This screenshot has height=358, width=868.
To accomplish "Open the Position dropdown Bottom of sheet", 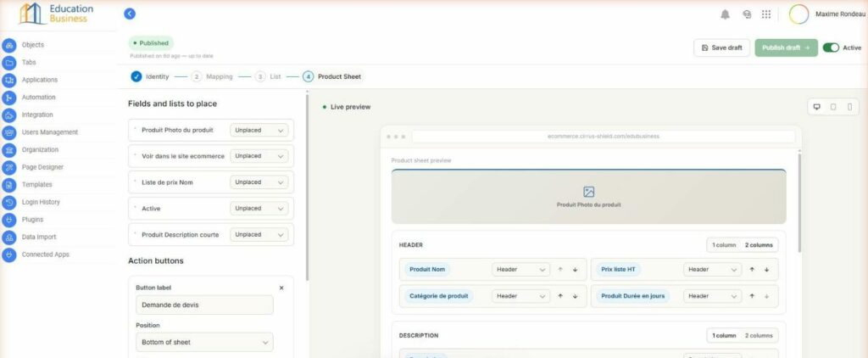I will coord(204,343).
